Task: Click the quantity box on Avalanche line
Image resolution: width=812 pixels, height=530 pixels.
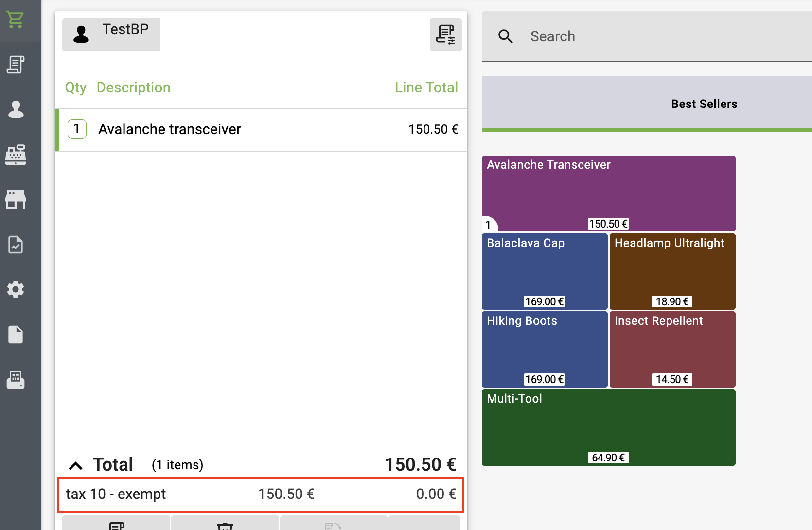Action: coord(77,129)
